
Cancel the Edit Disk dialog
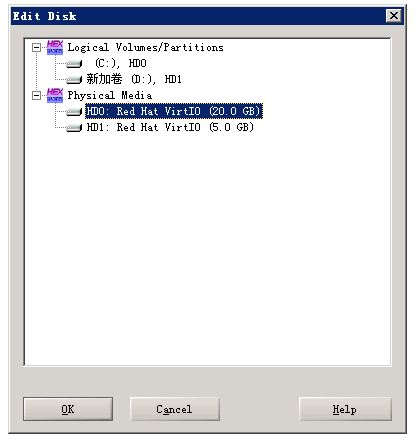tap(175, 409)
